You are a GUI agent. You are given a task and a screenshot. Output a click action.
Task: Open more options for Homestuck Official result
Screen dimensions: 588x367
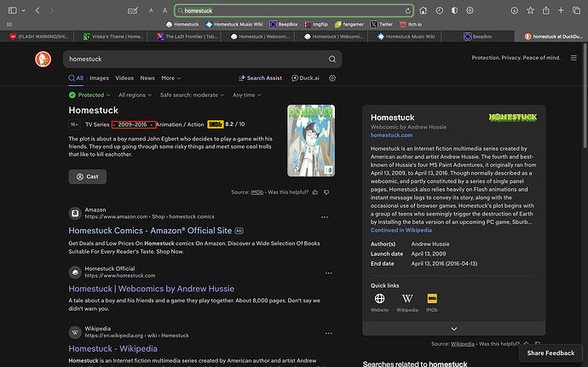click(x=328, y=273)
